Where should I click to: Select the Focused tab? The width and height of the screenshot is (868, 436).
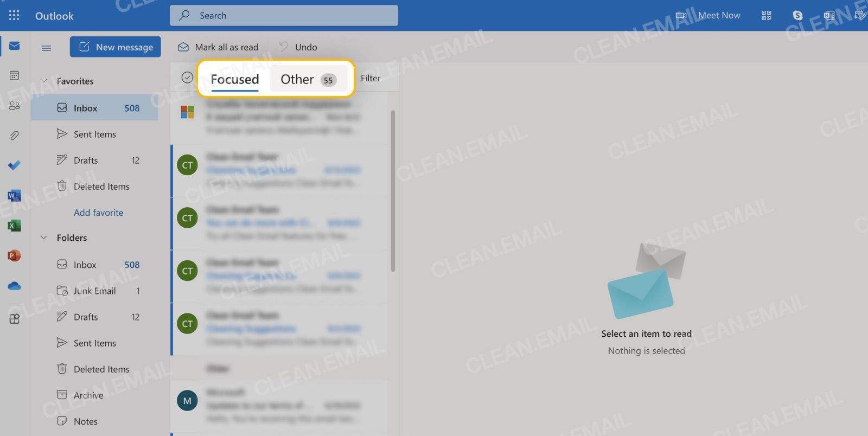pos(235,79)
